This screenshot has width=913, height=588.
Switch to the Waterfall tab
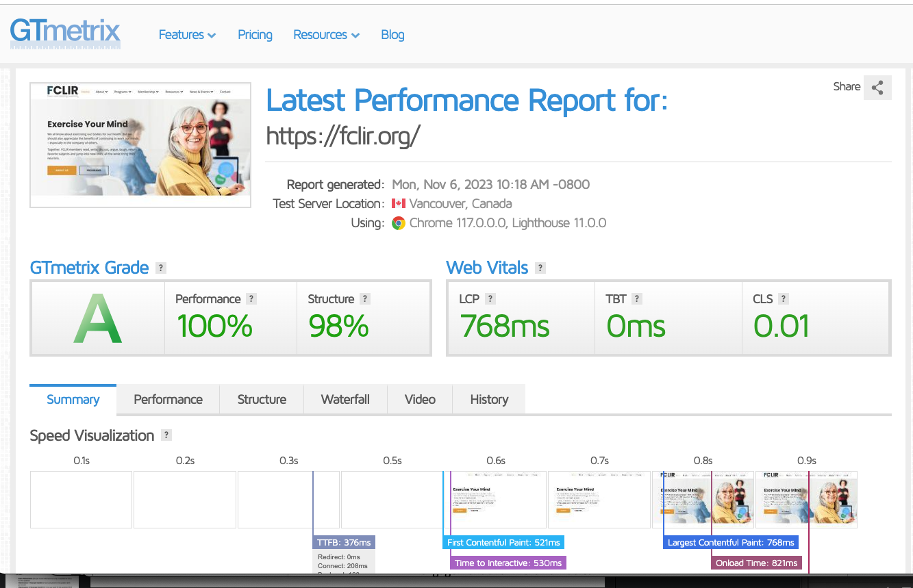pos(345,399)
